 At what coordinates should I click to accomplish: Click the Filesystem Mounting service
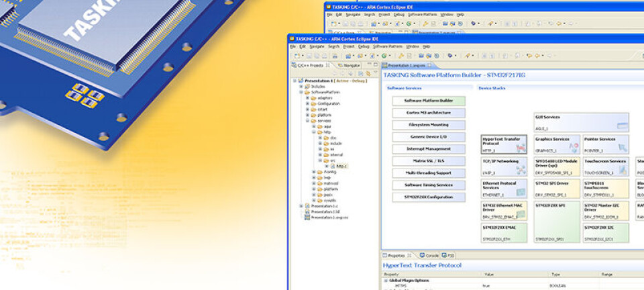[x=429, y=125]
